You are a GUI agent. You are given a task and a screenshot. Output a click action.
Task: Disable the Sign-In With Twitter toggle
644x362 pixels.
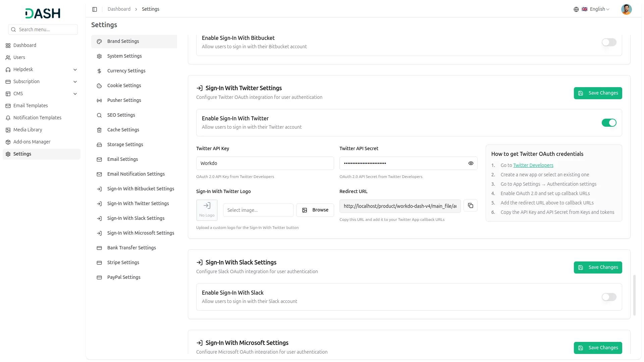click(608, 123)
